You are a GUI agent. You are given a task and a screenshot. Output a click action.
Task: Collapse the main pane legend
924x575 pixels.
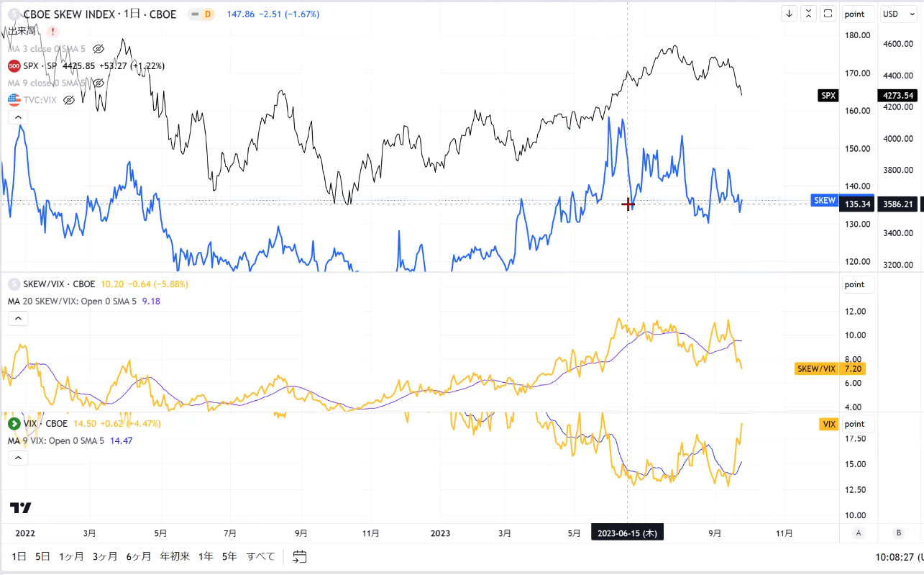pos(18,117)
